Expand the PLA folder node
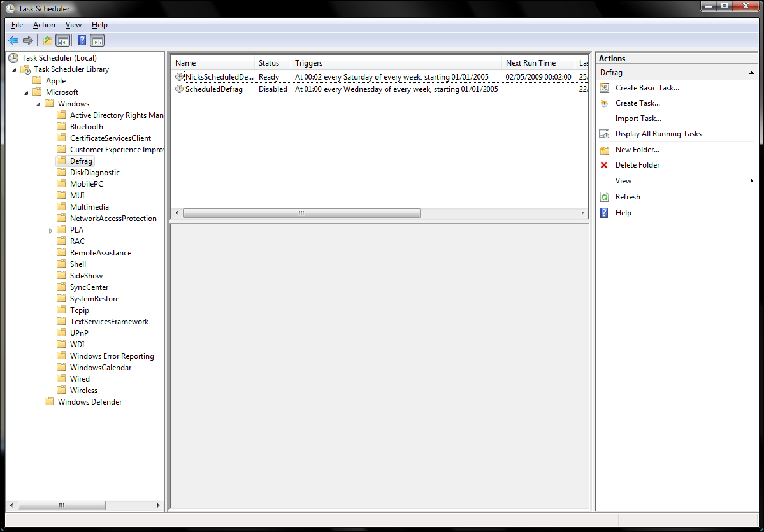Image resolution: width=764 pixels, height=532 pixels. click(x=50, y=231)
